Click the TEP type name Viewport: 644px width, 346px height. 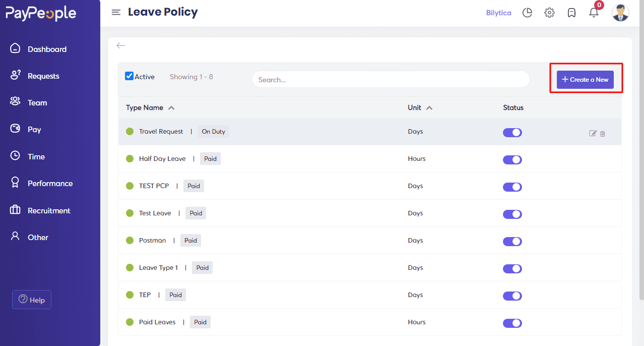pos(145,295)
